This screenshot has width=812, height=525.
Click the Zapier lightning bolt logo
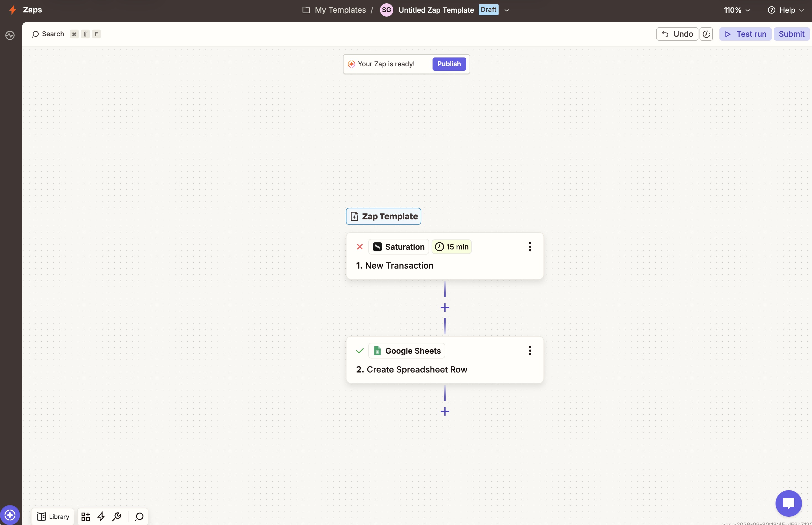13,10
